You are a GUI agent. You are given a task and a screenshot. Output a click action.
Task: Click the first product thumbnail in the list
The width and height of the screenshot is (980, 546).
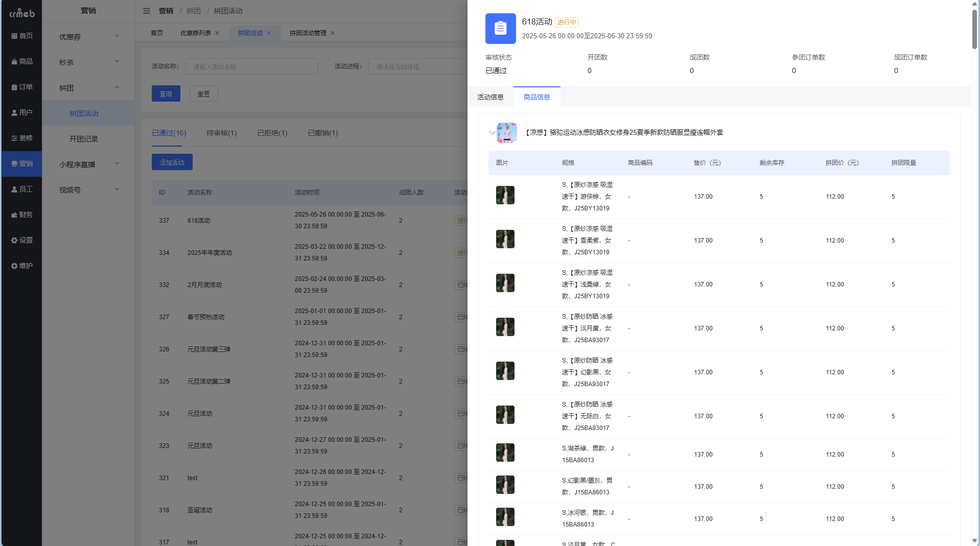coord(505,195)
